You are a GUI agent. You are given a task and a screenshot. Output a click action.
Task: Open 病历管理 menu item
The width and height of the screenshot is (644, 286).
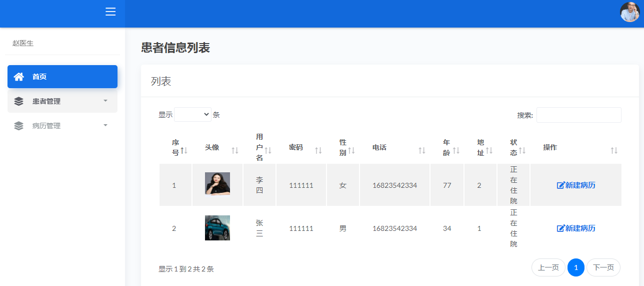(62, 126)
